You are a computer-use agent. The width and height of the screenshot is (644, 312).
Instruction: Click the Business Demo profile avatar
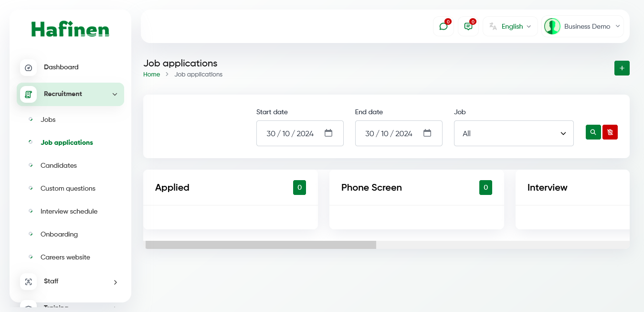tap(552, 26)
